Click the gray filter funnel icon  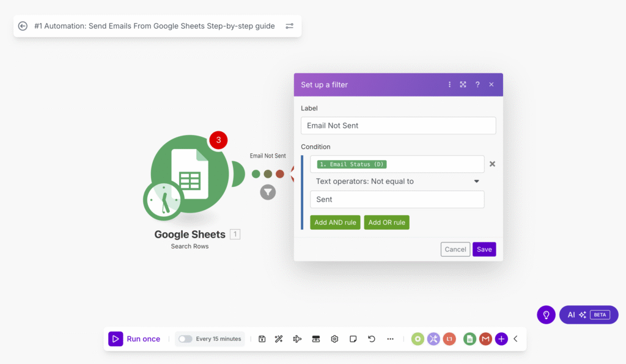point(268,192)
